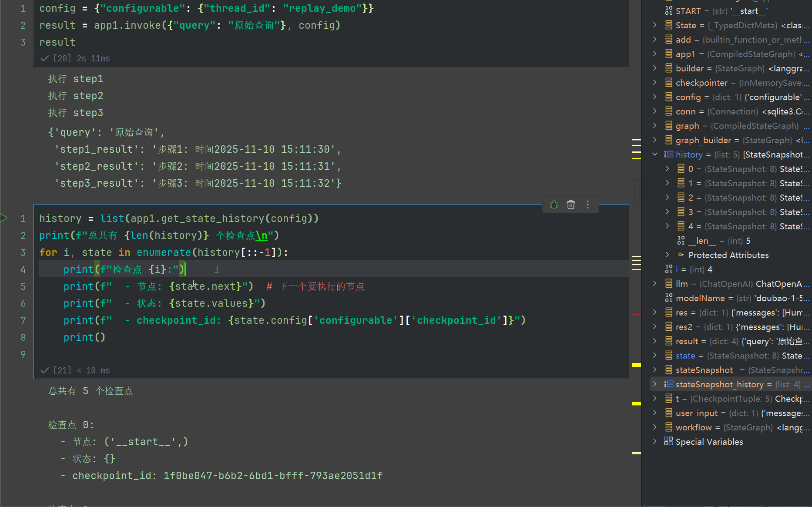This screenshot has width=812, height=507.
Task: Click line 1 history assignment code
Action: (179, 218)
